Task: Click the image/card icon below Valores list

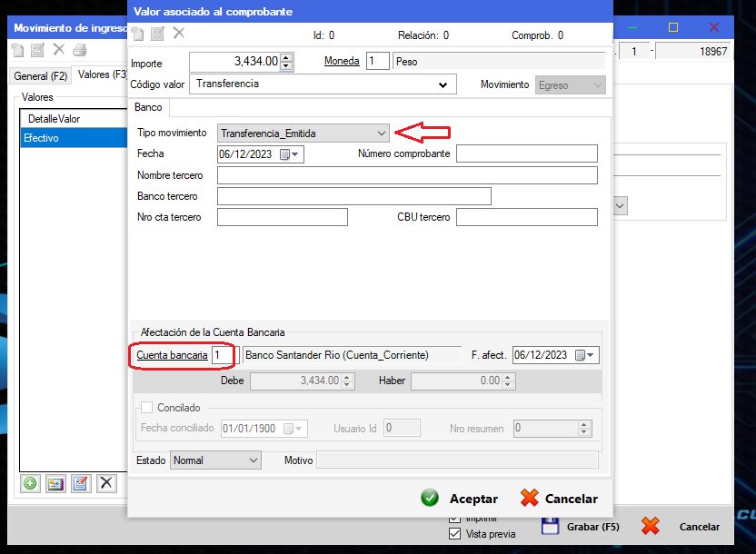Action: (55, 483)
